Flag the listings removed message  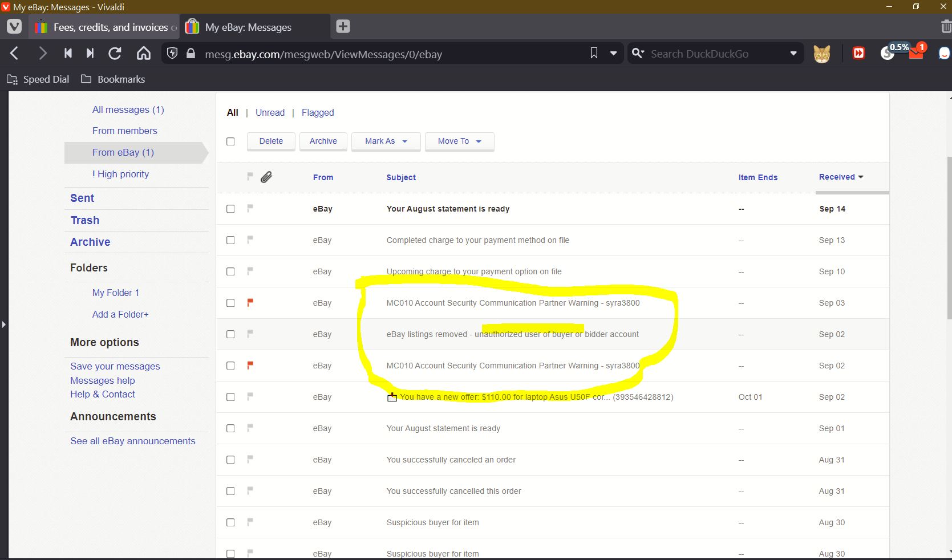[250, 334]
